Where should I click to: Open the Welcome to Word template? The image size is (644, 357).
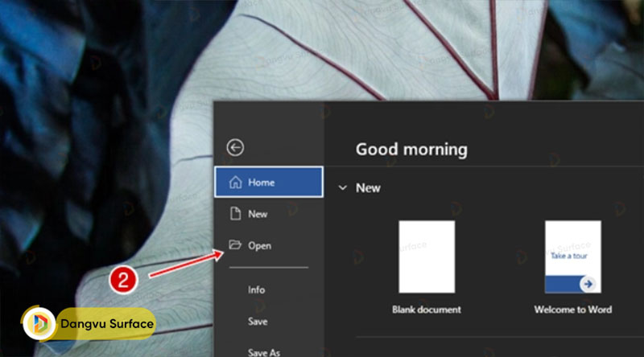[x=573, y=256]
